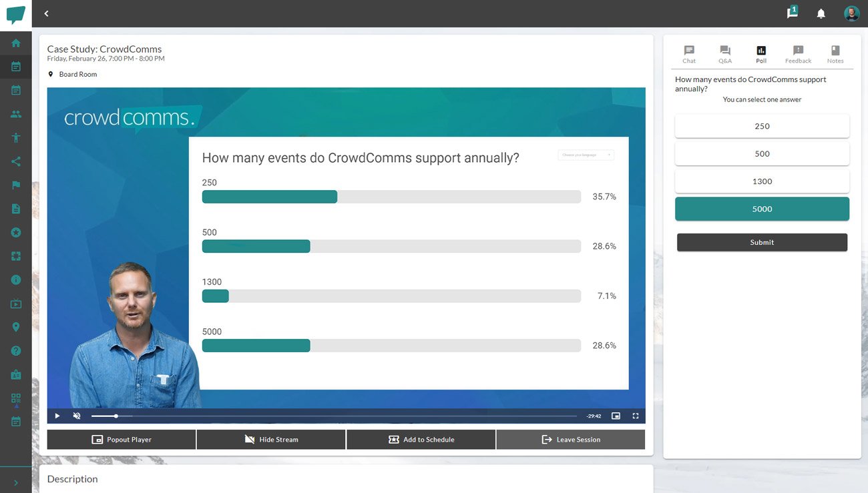Screen dimensions: 868x493
Task: Click the help question mark icon
Action: coord(16,351)
